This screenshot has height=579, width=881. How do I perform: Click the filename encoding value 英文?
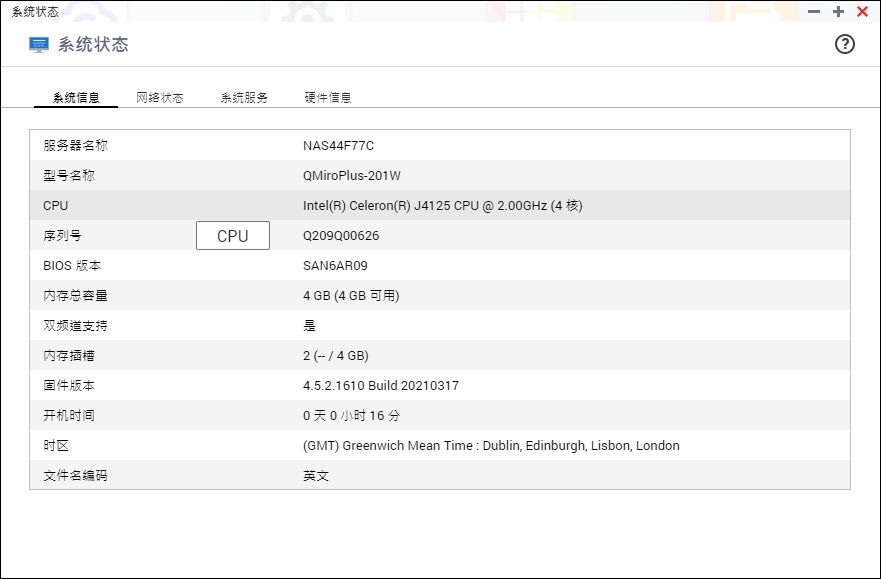[316, 476]
